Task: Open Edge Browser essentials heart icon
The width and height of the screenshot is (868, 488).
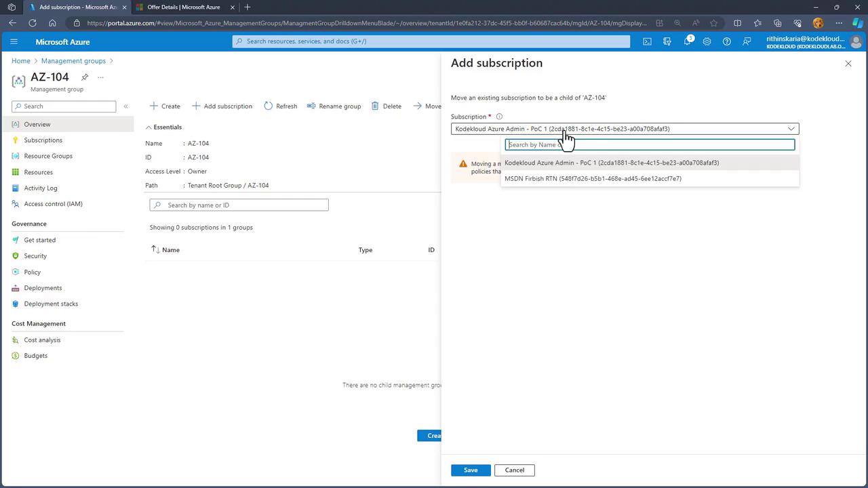Action: 797,23
